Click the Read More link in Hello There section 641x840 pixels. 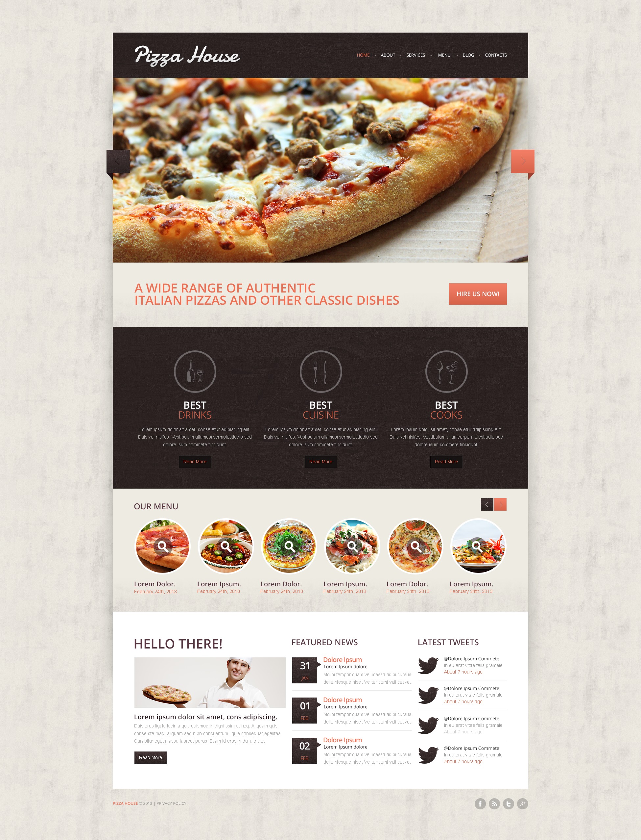point(151,758)
